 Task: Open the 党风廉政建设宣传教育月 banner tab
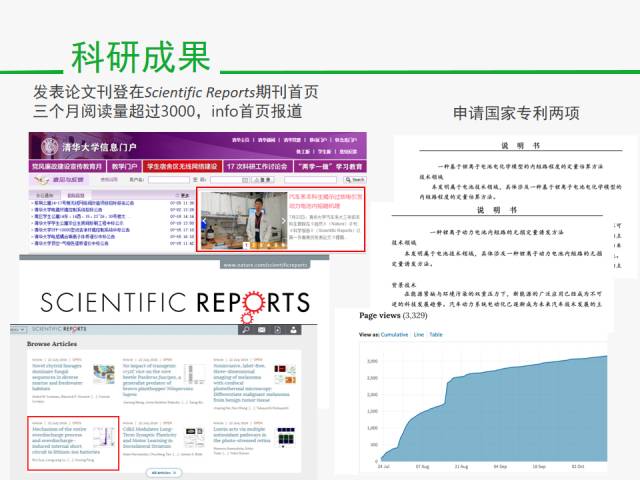67,167
